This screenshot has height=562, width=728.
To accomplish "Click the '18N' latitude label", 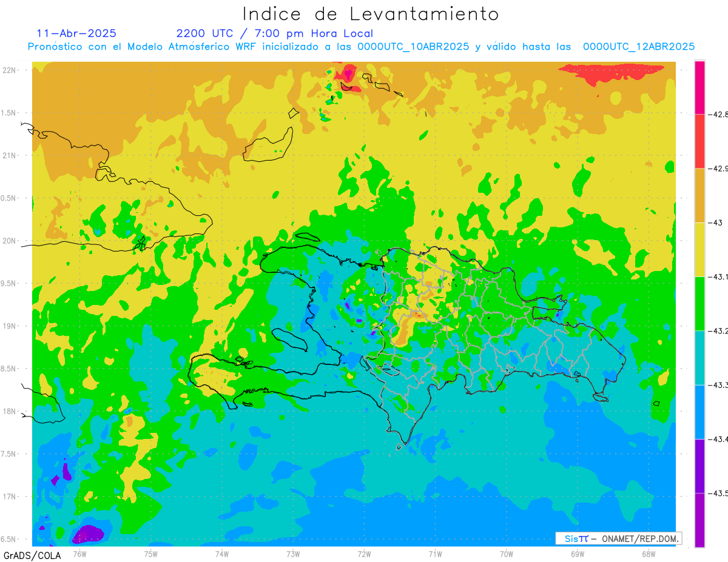I will pos(10,411).
